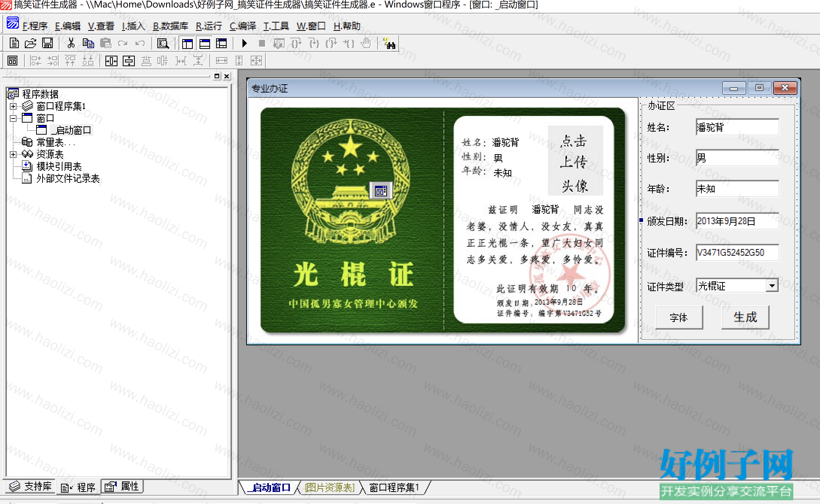Select 模块引用表 in the program tree

[x=59, y=167]
